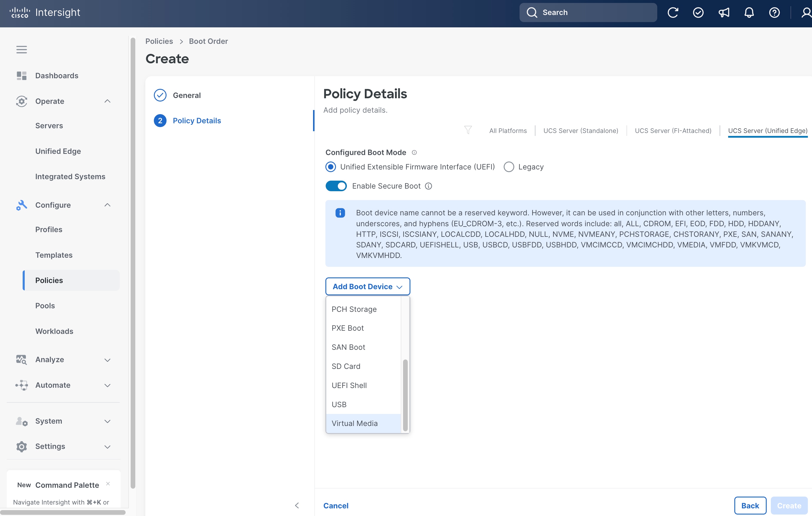Viewport: 812px width, 516px height.
Task: Switch to UCS Server (FI-Attached) tab
Action: click(673, 131)
